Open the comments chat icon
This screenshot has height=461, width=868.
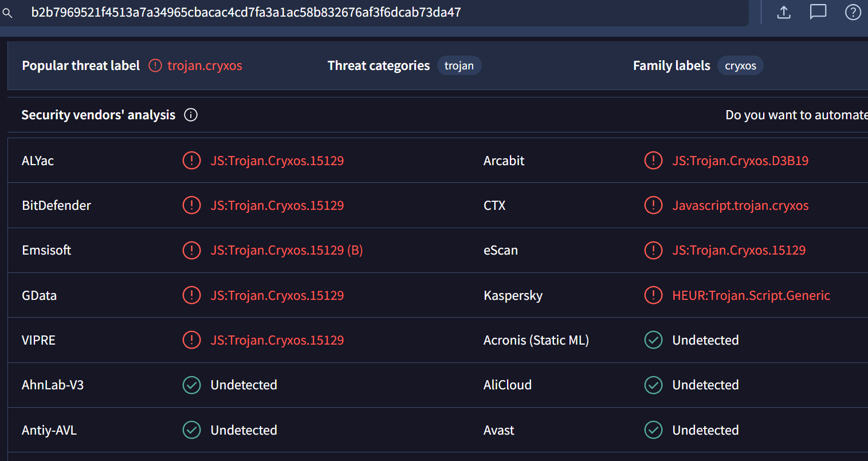(818, 12)
